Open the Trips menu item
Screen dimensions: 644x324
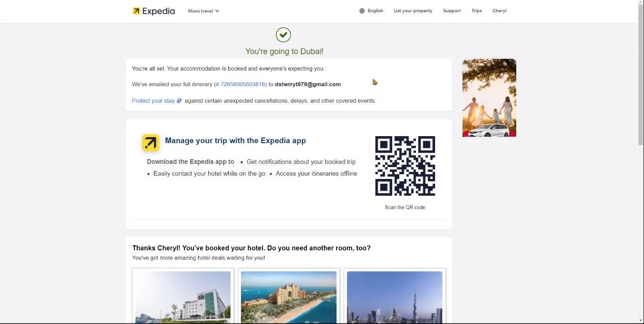pos(477,11)
